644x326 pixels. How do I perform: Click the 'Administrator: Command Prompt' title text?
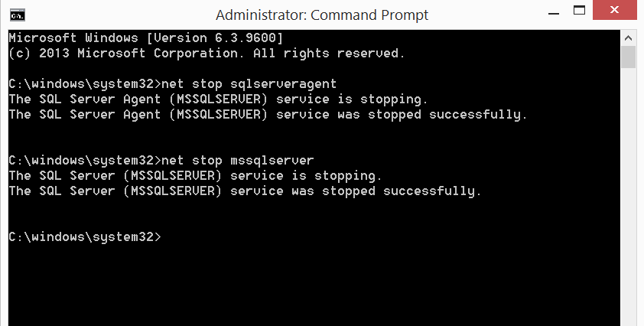[x=322, y=15]
